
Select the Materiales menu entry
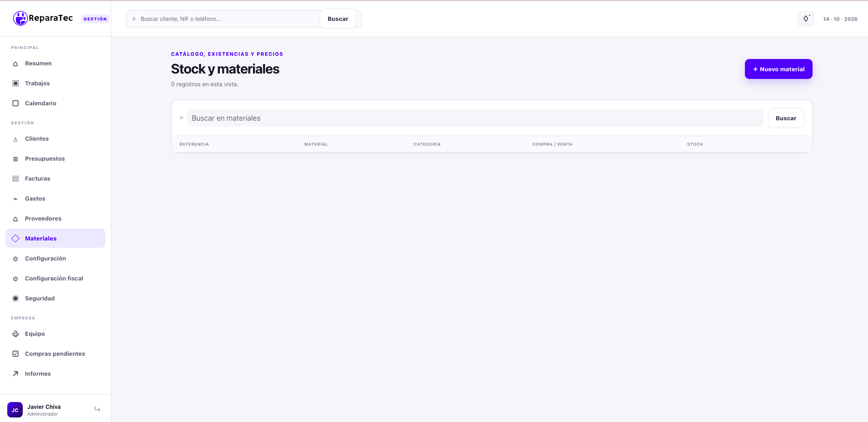(55, 238)
